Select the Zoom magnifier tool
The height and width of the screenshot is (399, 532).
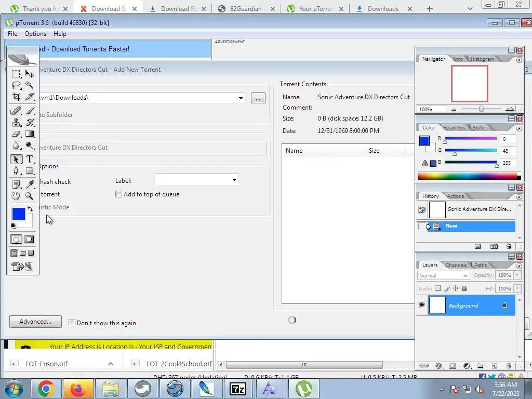point(30,196)
